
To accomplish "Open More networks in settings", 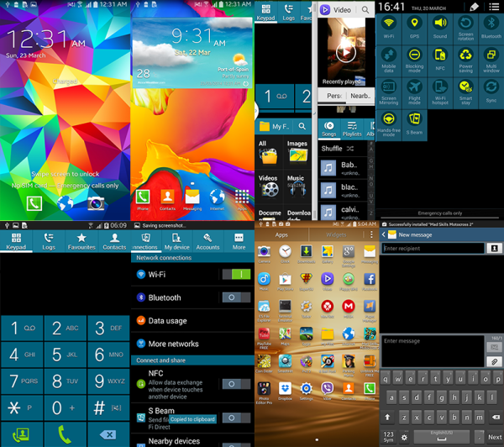I will tap(192, 344).
